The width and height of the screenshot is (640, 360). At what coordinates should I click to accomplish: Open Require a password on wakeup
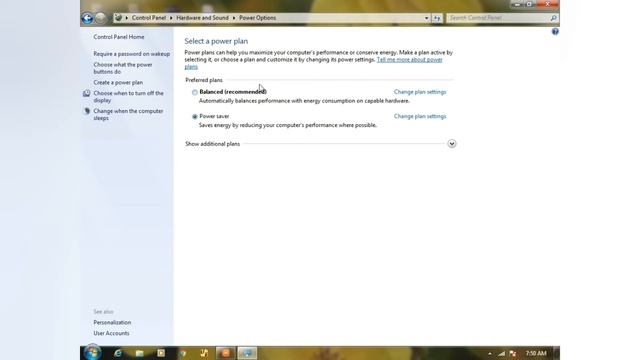(131, 54)
